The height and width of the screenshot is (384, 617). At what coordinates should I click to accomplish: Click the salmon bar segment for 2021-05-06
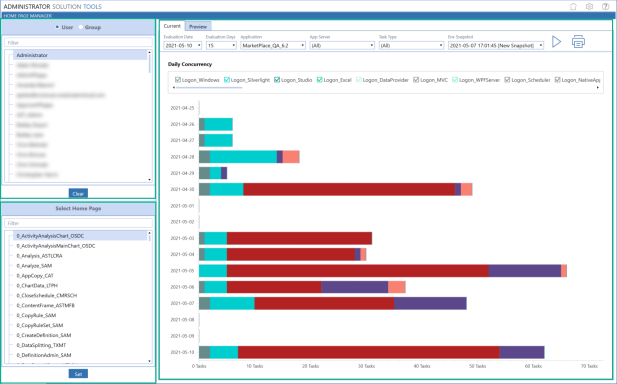tap(397, 287)
